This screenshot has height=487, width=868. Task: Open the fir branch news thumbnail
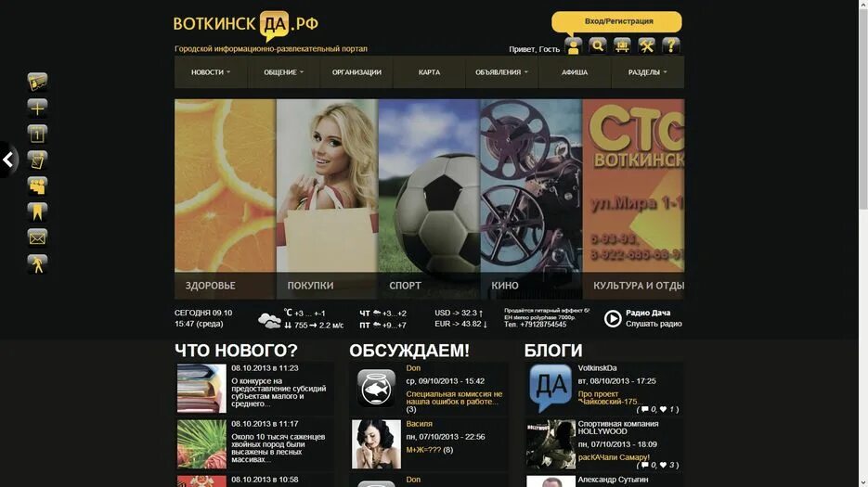(201, 444)
